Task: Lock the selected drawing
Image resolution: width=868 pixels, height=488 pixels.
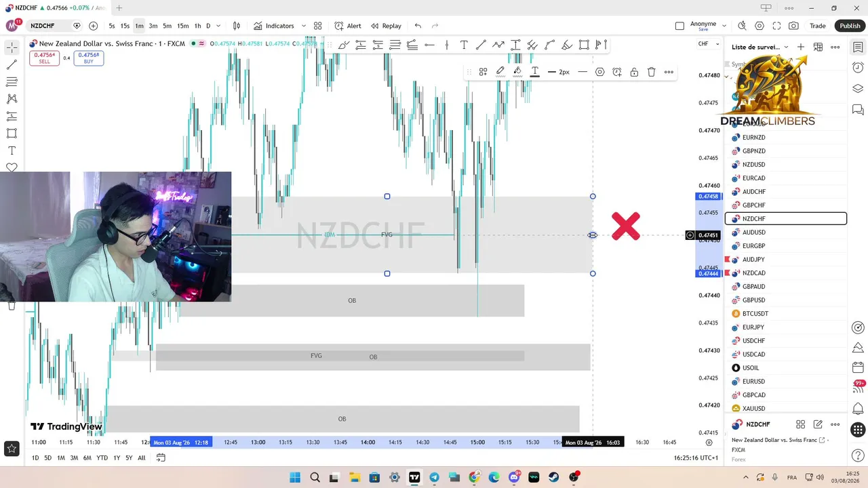Action: pyautogui.click(x=634, y=72)
